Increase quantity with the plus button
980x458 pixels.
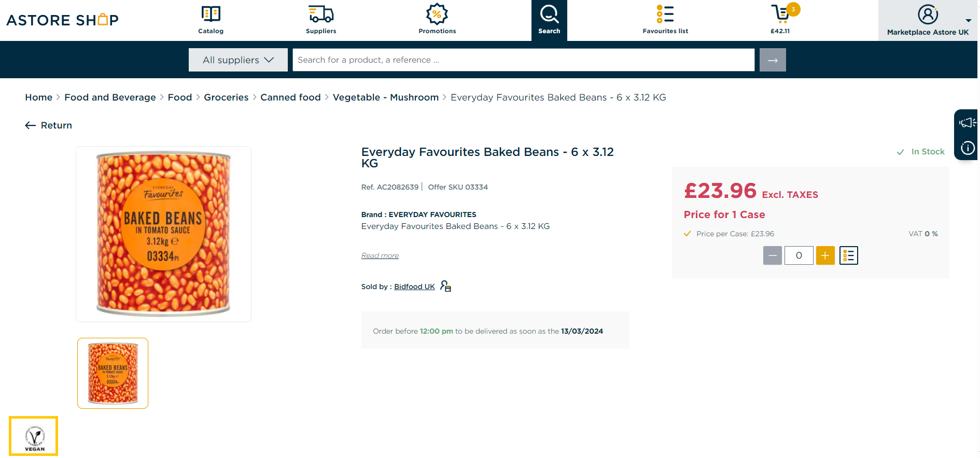point(825,255)
